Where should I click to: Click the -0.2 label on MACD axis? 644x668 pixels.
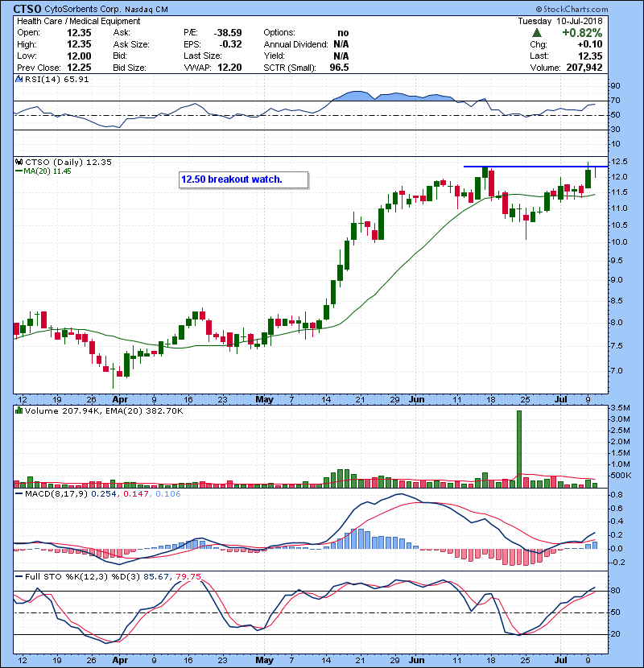[x=617, y=563]
